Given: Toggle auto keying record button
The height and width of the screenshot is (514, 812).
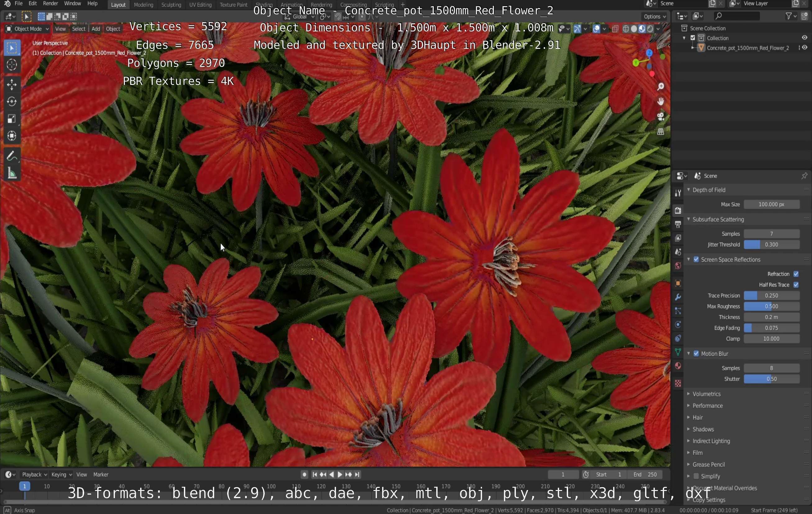Looking at the screenshot, I should click(x=304, y=474).
